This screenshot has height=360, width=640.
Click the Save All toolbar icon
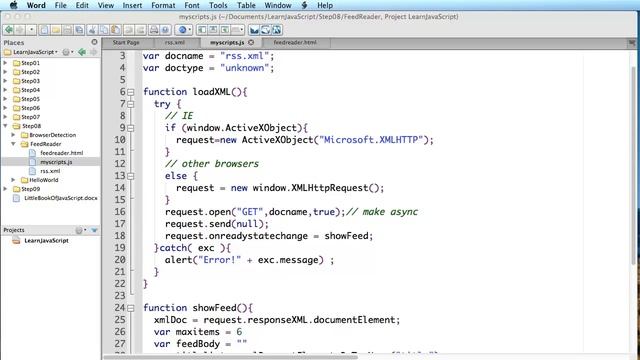tap(80, 30)
